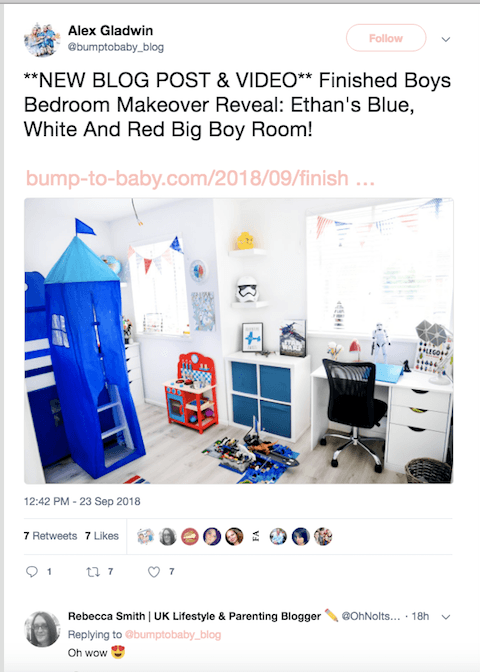
Task: Expand the options chevron on Rebecca's reply
Action: point(446,617)
